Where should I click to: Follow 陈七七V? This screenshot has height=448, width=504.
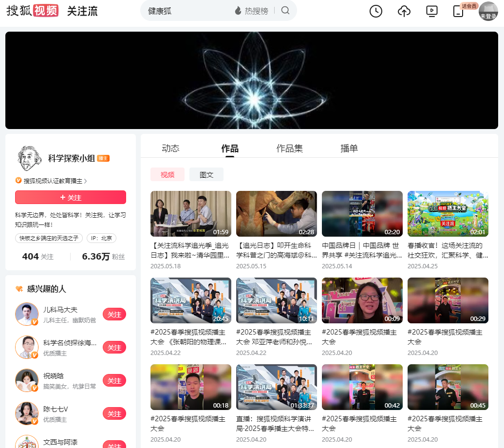pyautogui.click(x=114, y=413)
